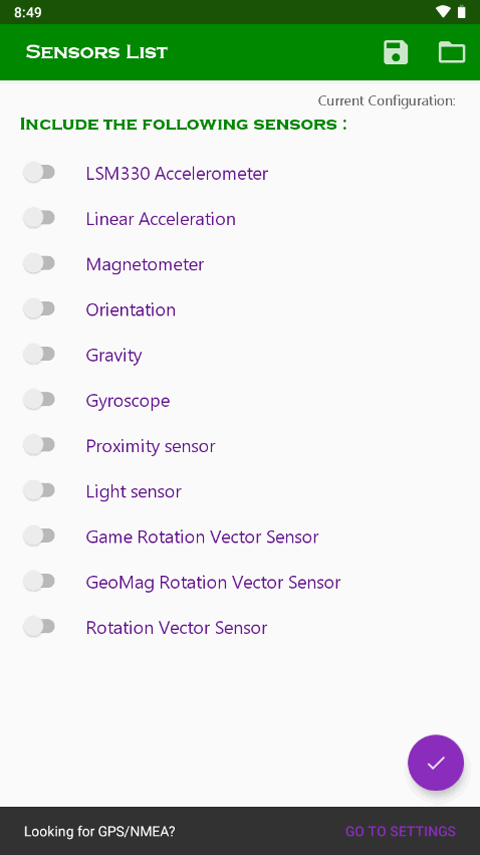Enable the Light sensor switch
Screen dimensions: 480x855
click(x=39, y=491)
